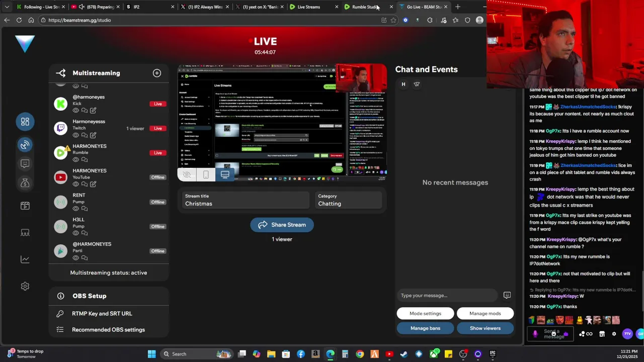Toggle visibility eye for H3LL Pump

pyautogui.click(x=76, y=233)
